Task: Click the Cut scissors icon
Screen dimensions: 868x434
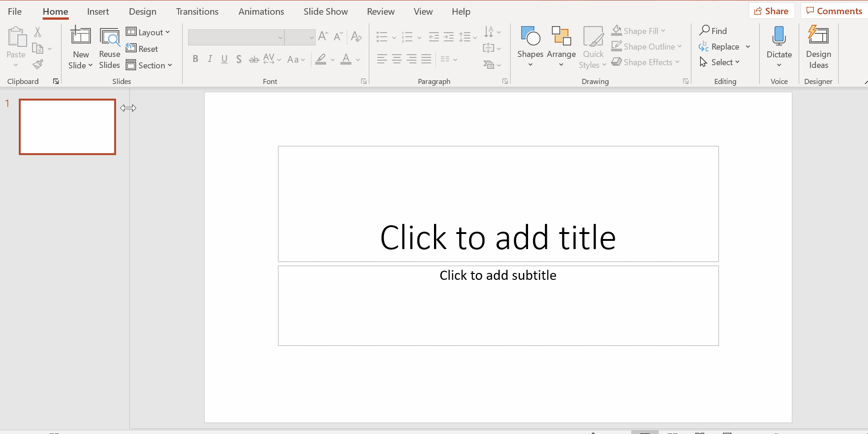Action: click(38, 32)
